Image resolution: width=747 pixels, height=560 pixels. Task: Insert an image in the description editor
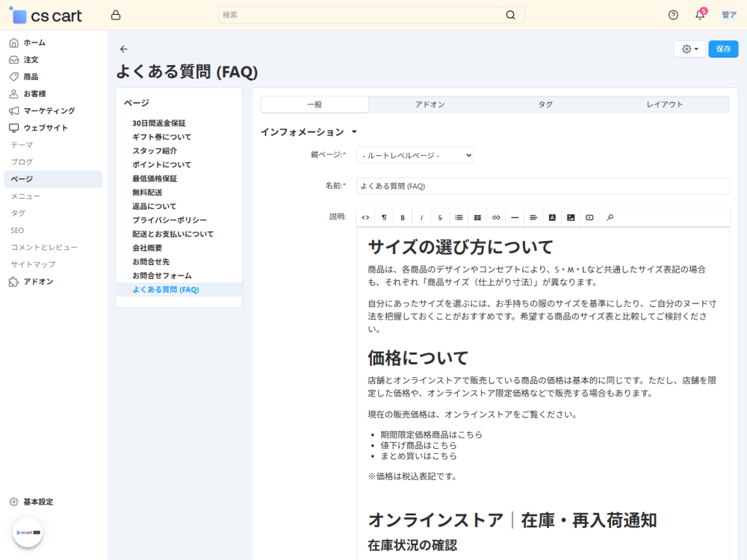point(571,217)
